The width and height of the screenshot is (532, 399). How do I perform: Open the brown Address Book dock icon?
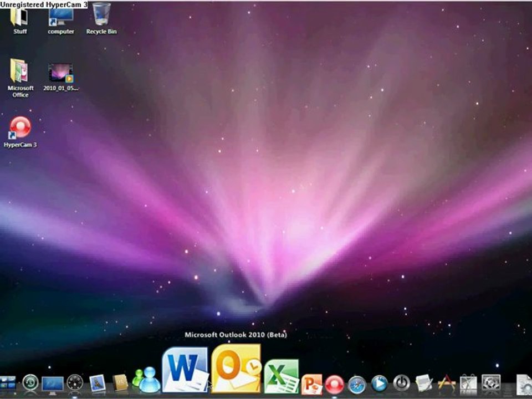tap(120, 383)
